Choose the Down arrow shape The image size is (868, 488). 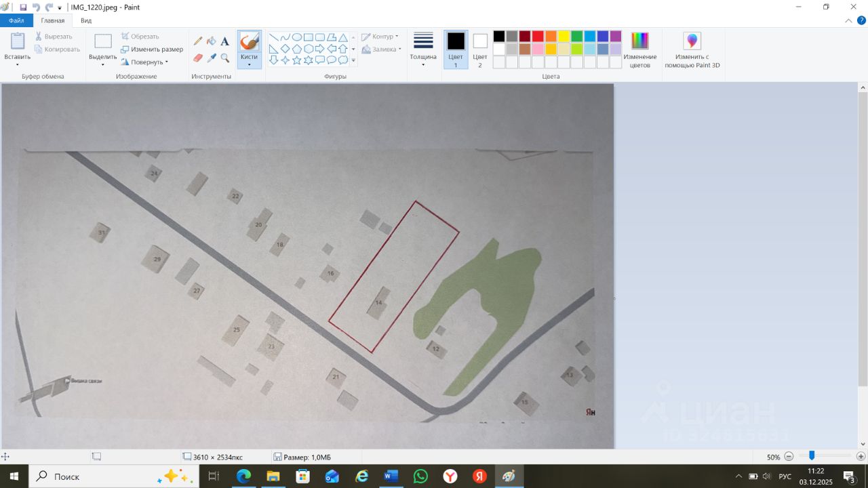click(x=274, y=60)
